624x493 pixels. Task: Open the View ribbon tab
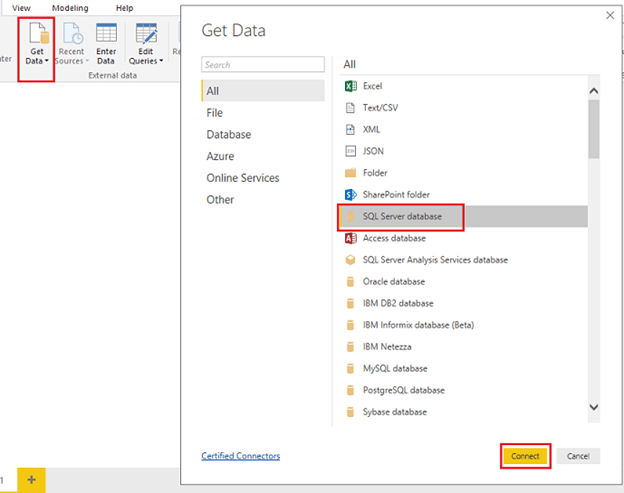21,8
